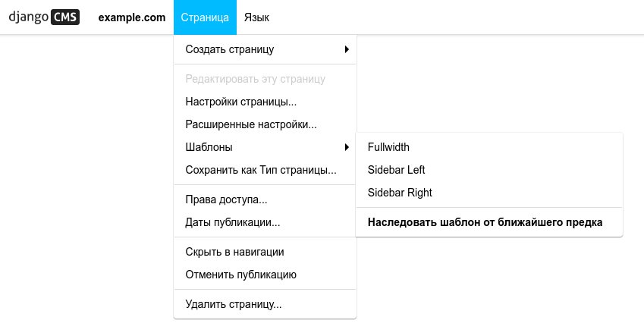Choose the Sidebar Left template

489,170
